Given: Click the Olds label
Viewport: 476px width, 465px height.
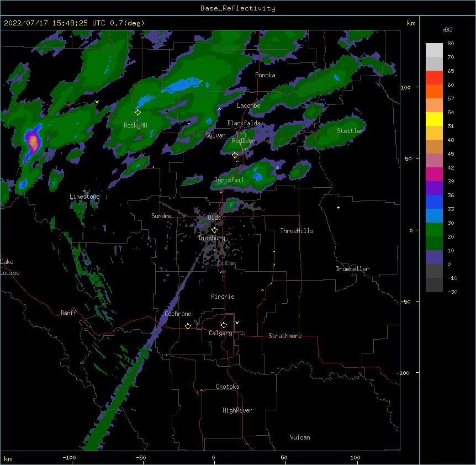Looking at the screenshot, I should [214, 218].
